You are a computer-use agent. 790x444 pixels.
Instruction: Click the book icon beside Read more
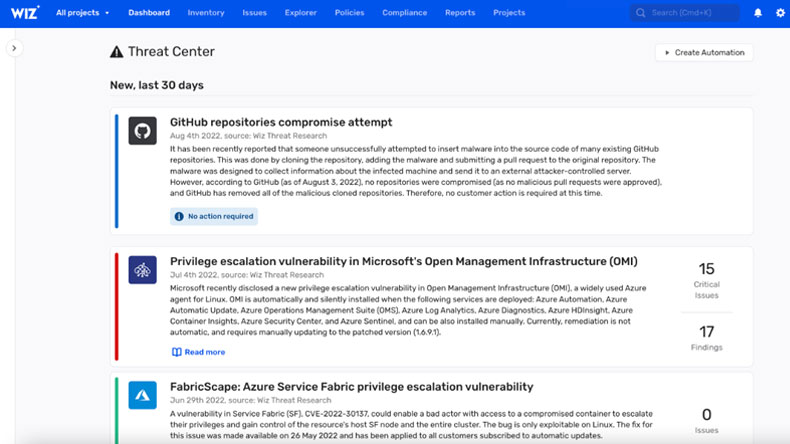[177, 352]
